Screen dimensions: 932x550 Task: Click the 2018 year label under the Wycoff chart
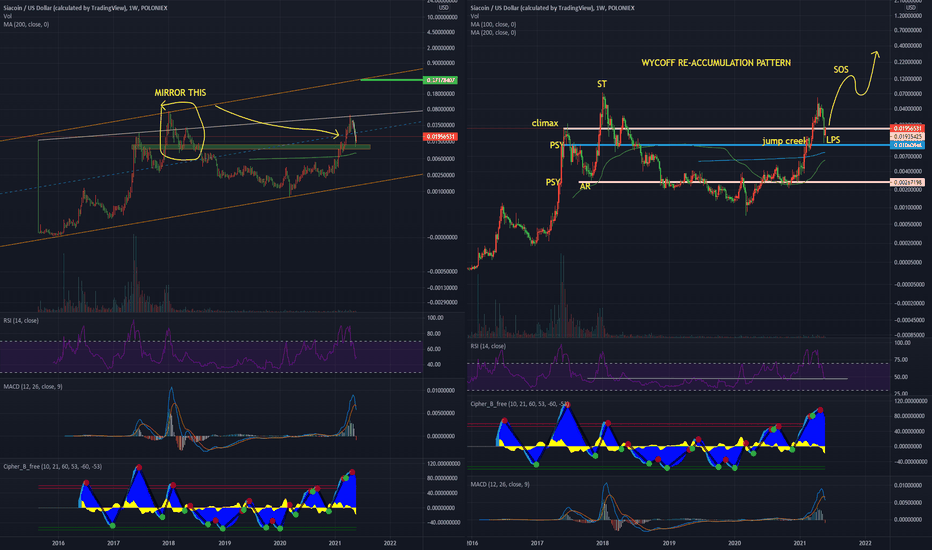pyautogui.click(x=603, y=543)
